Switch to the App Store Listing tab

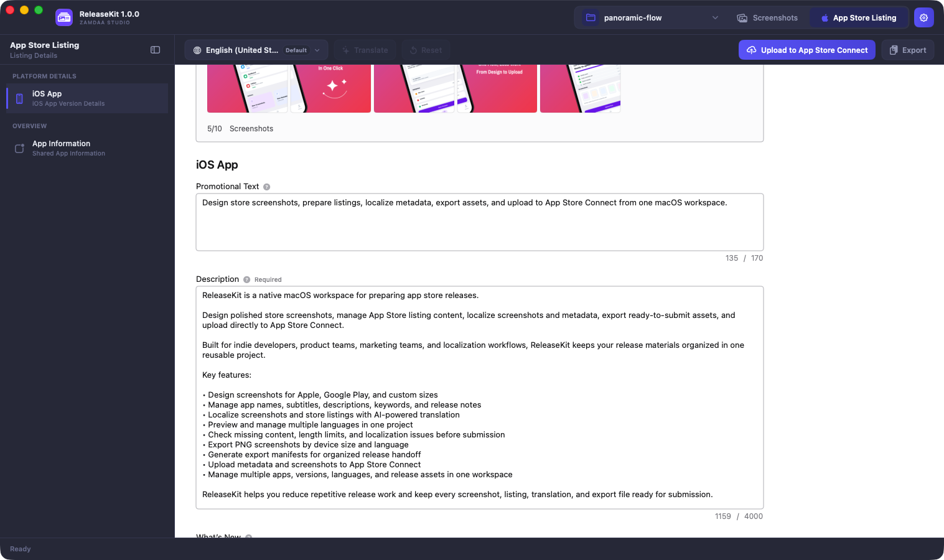coord(859,18)
